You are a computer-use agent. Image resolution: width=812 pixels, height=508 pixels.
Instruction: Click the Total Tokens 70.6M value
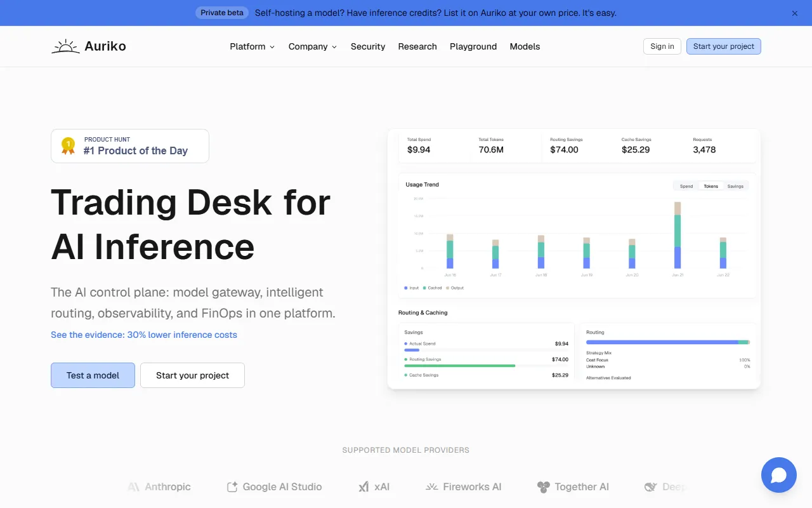click(x=491, y=150)
